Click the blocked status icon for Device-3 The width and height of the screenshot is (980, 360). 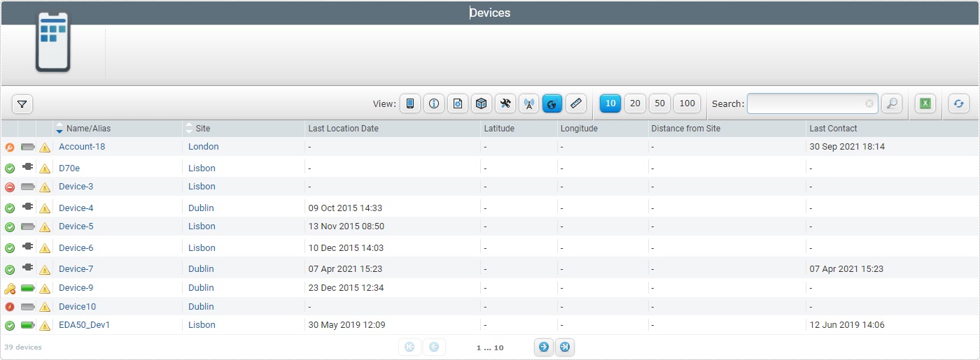point(10,187)
